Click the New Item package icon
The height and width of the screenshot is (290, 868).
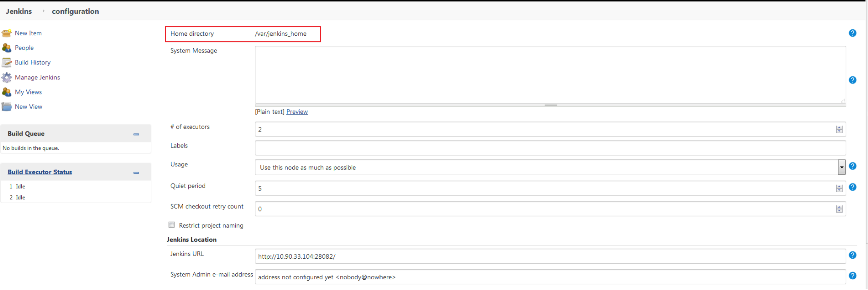tap(6, 33)
